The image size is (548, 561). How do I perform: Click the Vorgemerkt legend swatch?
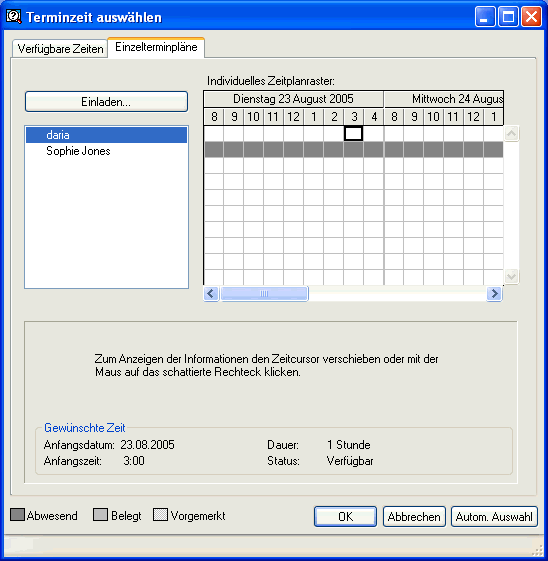pyautogui.click(x=160, y=514)
